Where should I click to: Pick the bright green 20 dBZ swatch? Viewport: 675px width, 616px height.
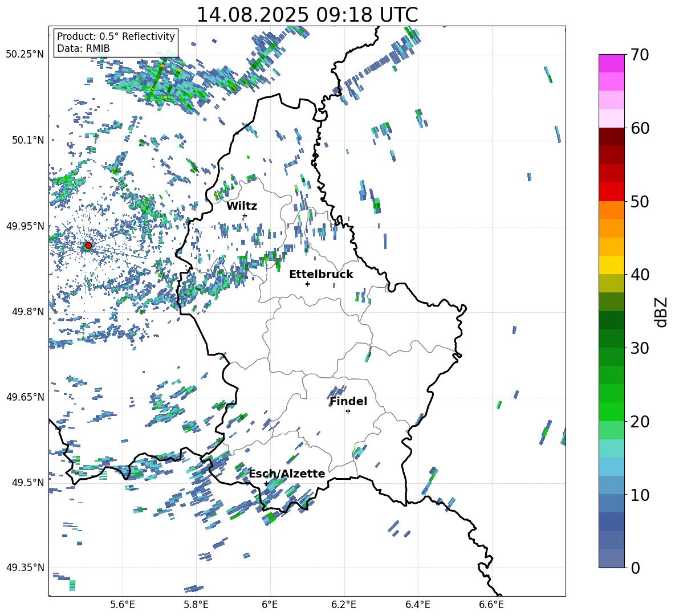[611, 411]
